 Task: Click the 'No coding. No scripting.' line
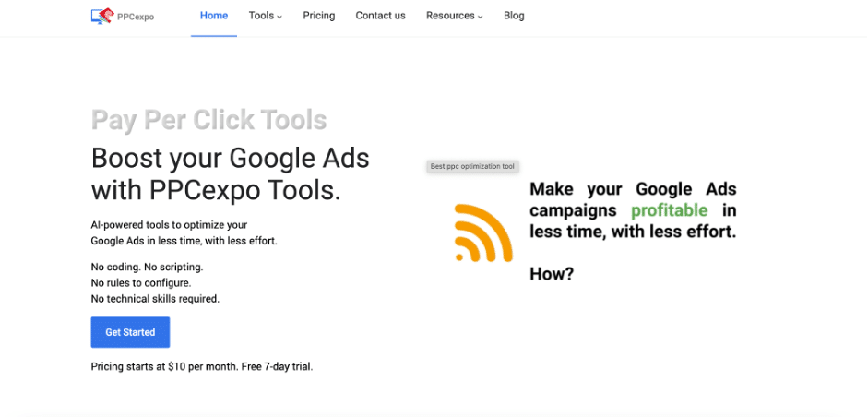(147, 267)
